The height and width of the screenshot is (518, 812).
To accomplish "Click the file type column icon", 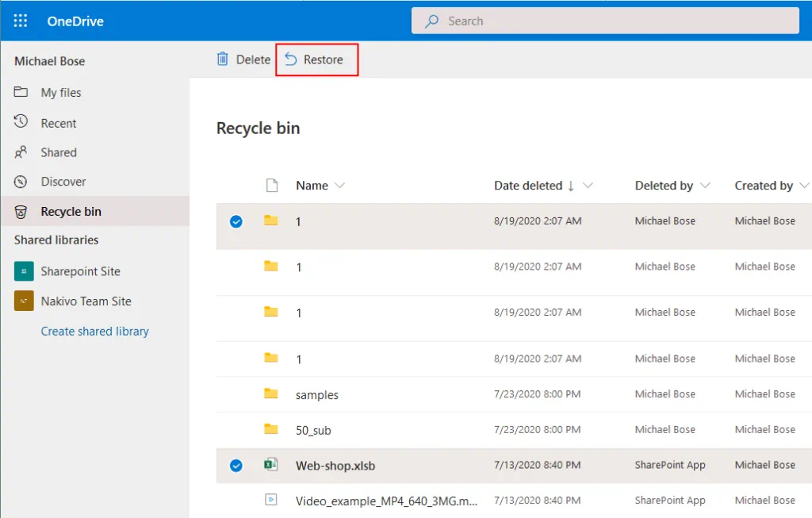I will tap(271, 186).
